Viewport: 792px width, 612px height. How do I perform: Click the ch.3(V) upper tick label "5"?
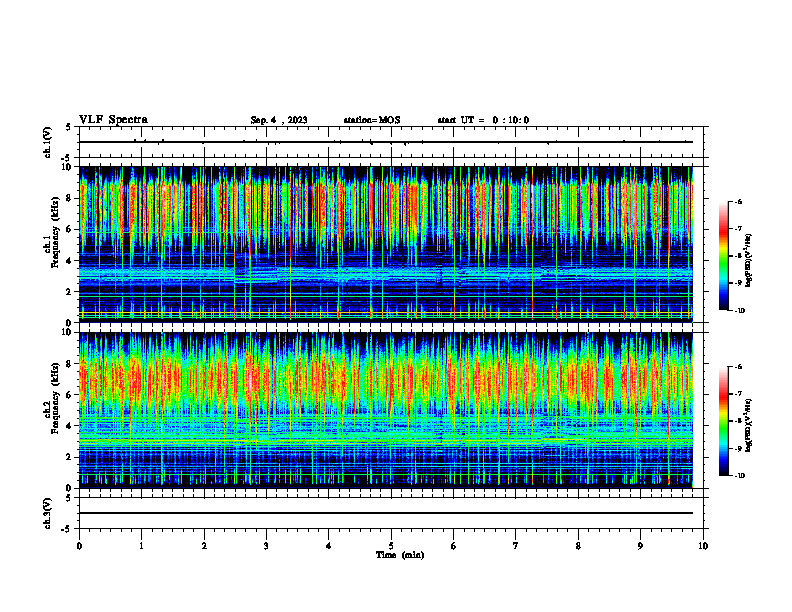click(x=69, y=498)
